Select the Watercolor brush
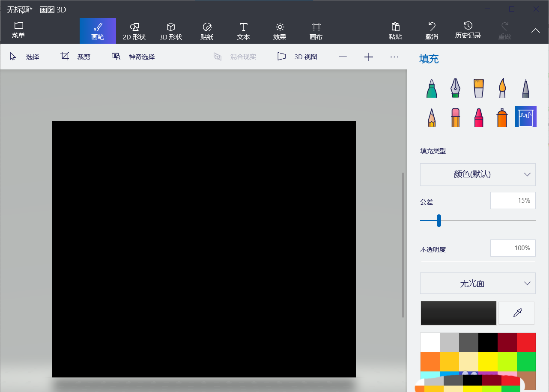This screenshot has width=549, height=392. 502,89
